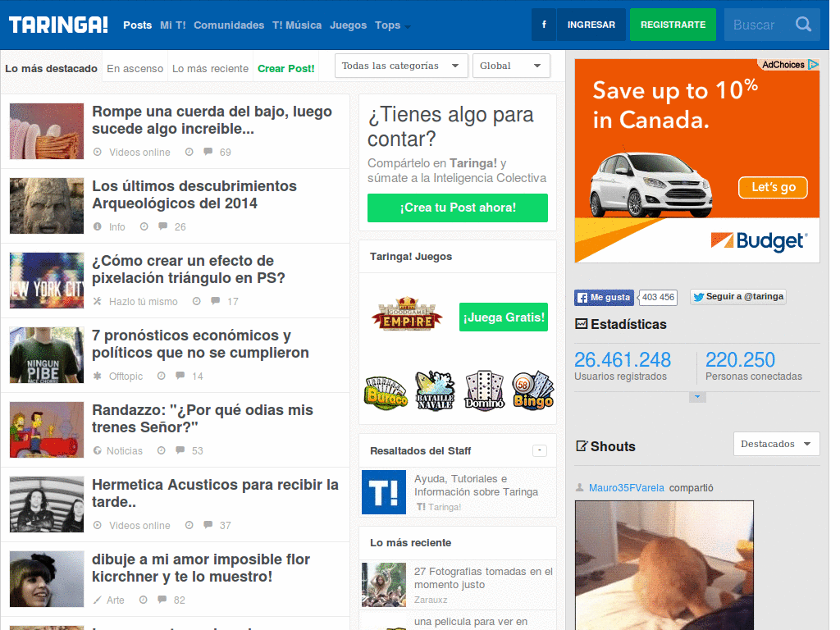
Task: Open the Mi T! menu item
Action: point(173,25)
